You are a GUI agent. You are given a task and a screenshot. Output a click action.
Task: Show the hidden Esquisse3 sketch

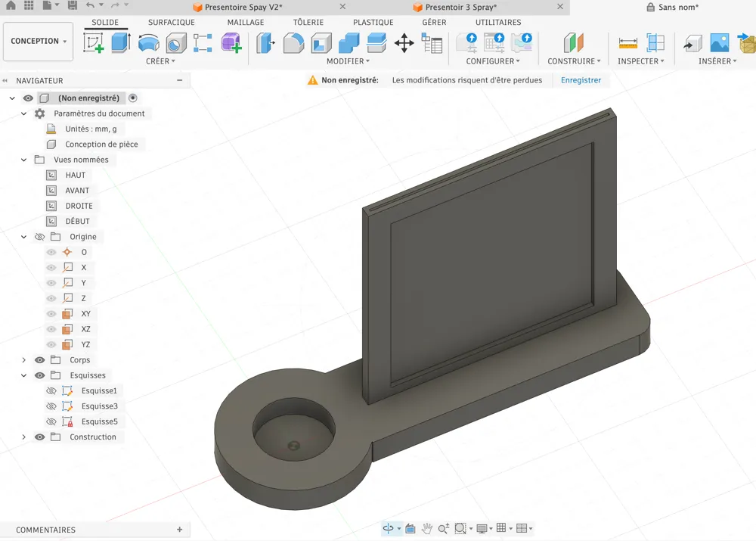(51, 406)
